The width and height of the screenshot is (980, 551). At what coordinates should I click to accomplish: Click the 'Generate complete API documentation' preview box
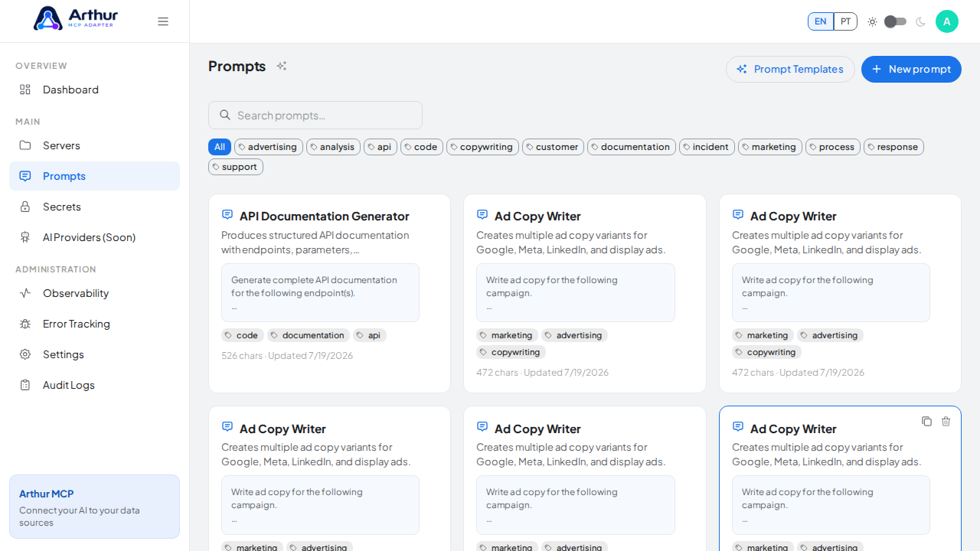(320, 292)
